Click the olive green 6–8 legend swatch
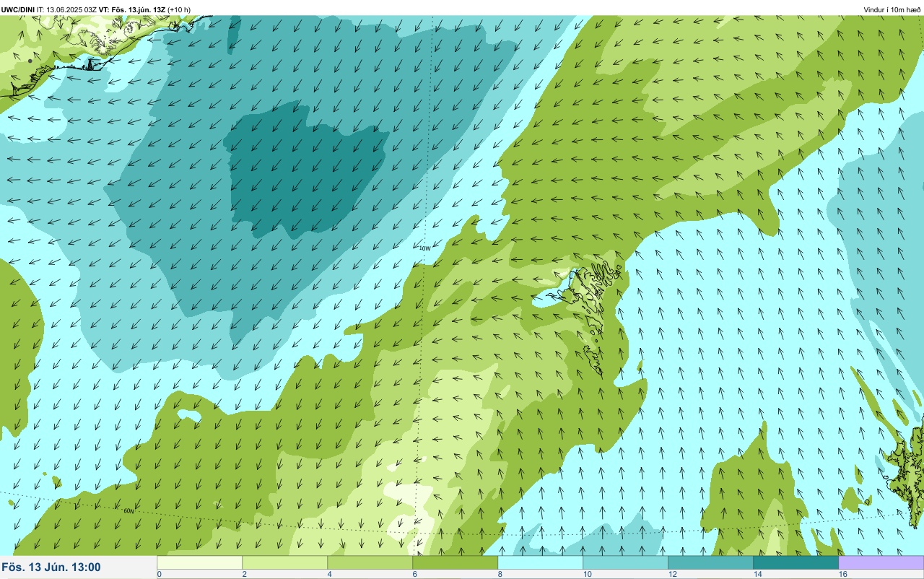 [x=456, y=562]
